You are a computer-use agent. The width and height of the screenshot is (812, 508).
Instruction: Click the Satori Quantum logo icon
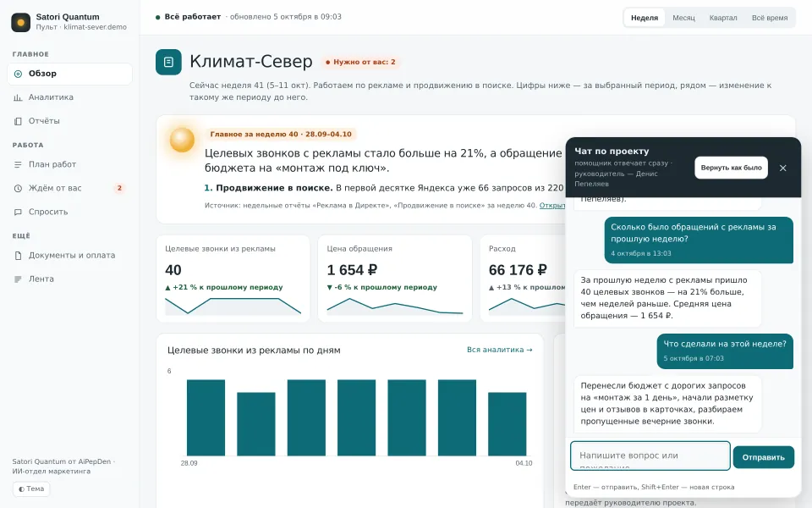[x=20, y=22]
